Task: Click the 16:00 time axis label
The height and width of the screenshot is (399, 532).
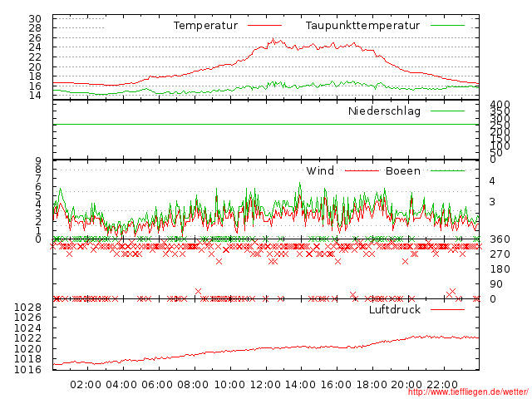Action: point(336,385)
